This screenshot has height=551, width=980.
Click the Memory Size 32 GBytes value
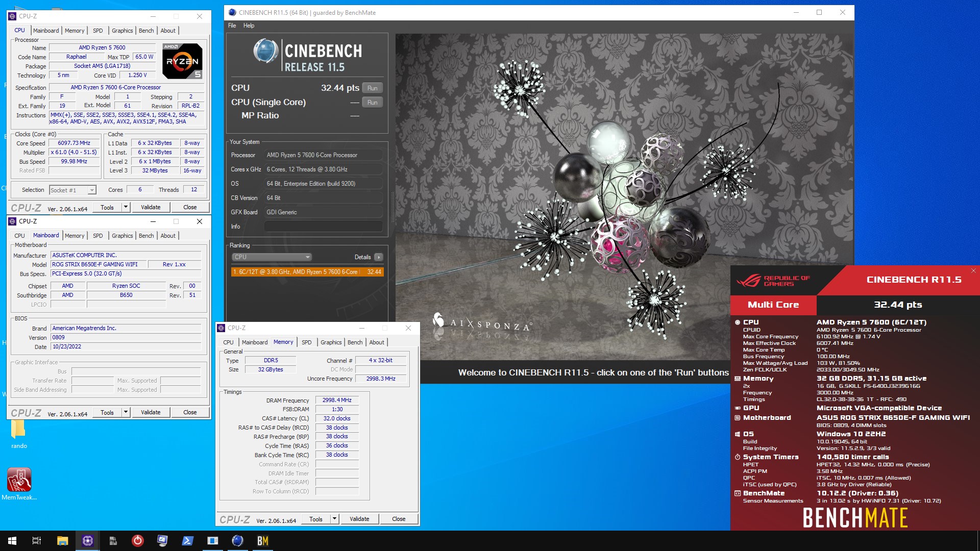(x=271, y=369)
